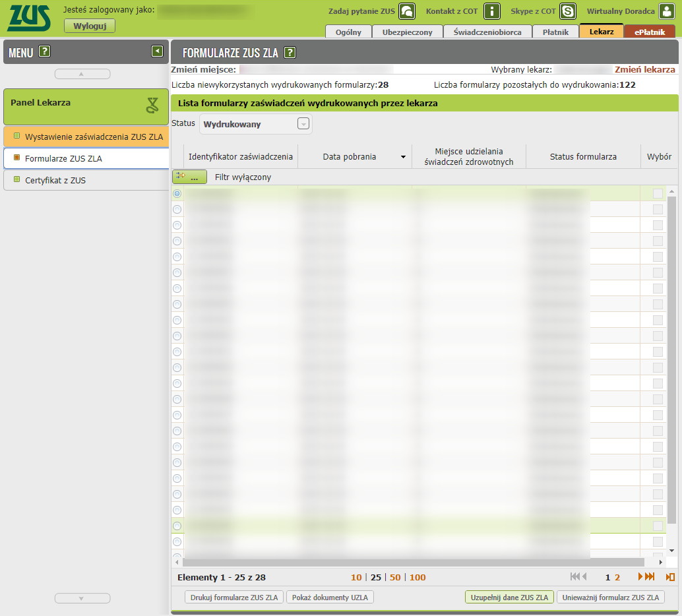Click the Wybór column header
Viewport: 682px width, 616px height.
pyautogui.click(x=659, y=156)
